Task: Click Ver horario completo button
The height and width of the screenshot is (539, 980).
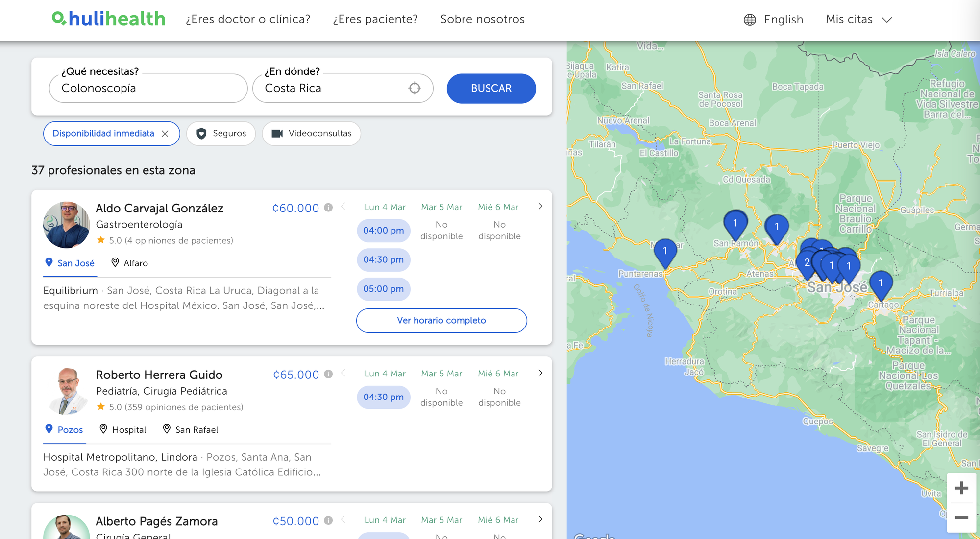Action: [x=441, y=320]
